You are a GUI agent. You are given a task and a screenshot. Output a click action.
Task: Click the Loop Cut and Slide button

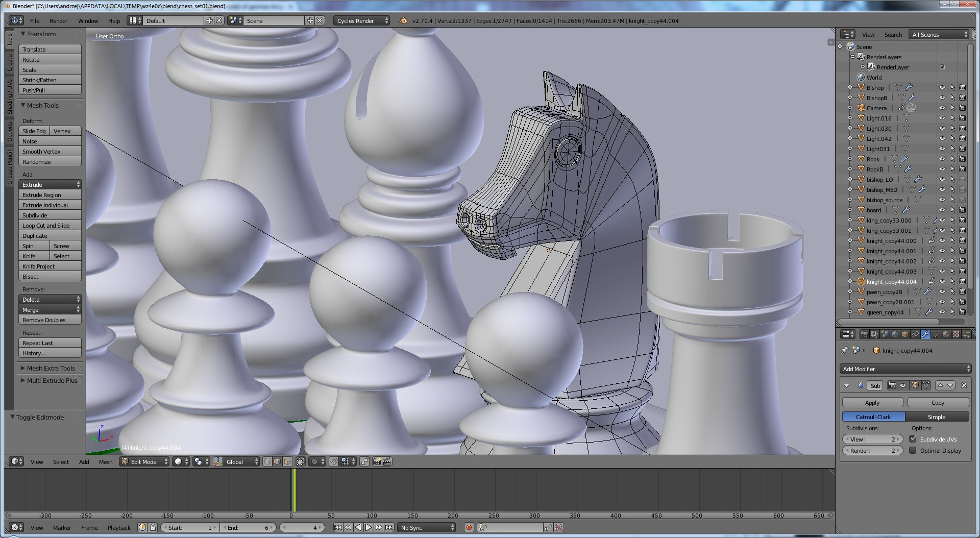click(x=50, y=225)
